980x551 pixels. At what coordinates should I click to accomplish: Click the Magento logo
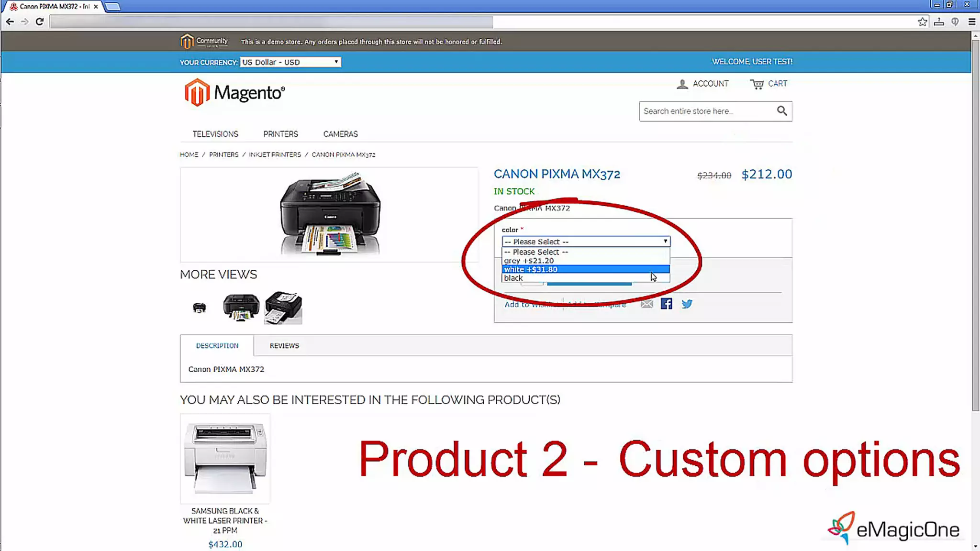(234, 92)
